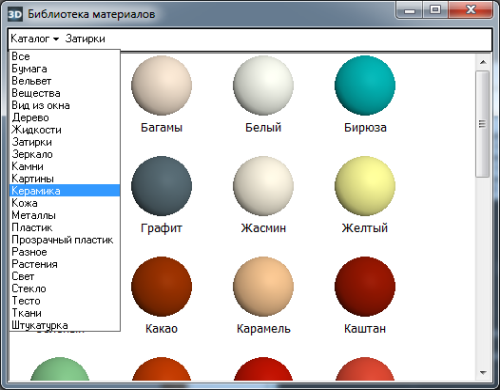Select the Каштан material sphere
The height and width of the screenshot is (390, 500).
[x=365, y=287]
